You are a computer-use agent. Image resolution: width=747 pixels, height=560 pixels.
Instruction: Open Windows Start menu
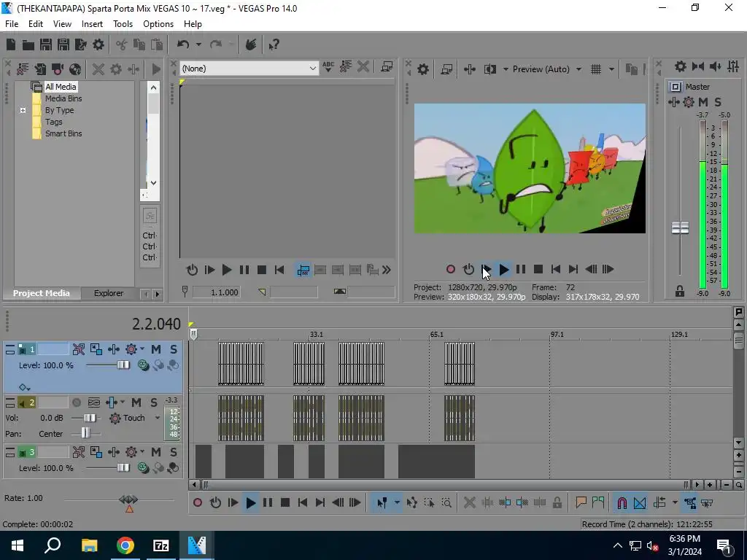coord(18,545)
